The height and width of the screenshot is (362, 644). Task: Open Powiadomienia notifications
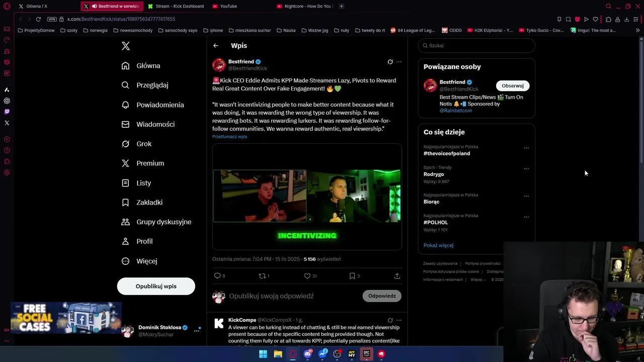click(x=153, y=105)
